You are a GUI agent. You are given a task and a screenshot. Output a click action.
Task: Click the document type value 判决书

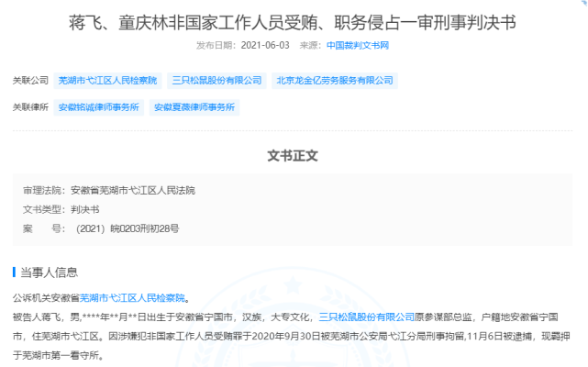84,209
